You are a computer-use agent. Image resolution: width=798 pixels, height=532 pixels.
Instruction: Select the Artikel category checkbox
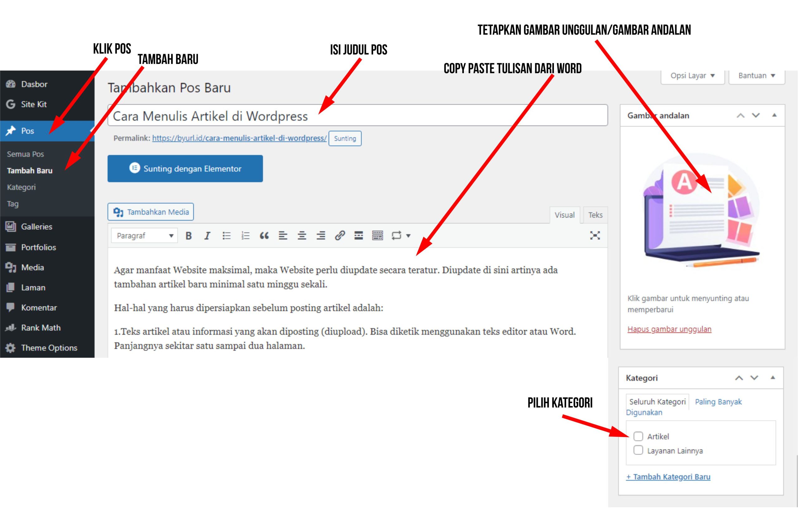coord(638,436)
